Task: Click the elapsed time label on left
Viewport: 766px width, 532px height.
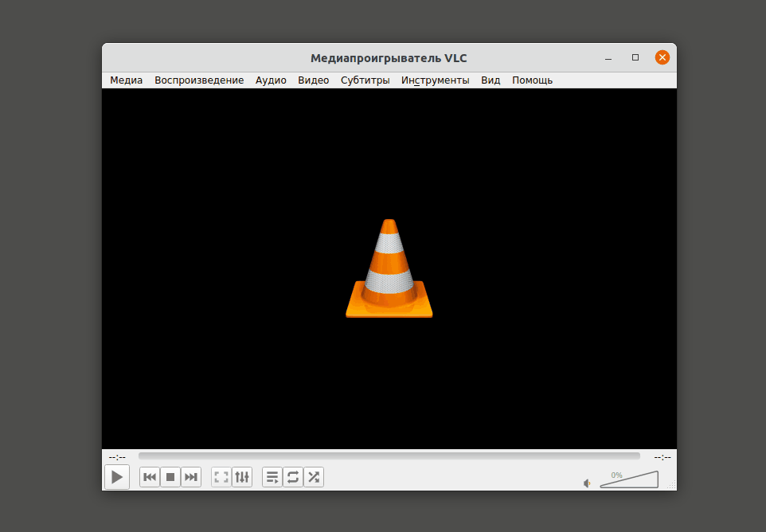Action: [117, 457]
